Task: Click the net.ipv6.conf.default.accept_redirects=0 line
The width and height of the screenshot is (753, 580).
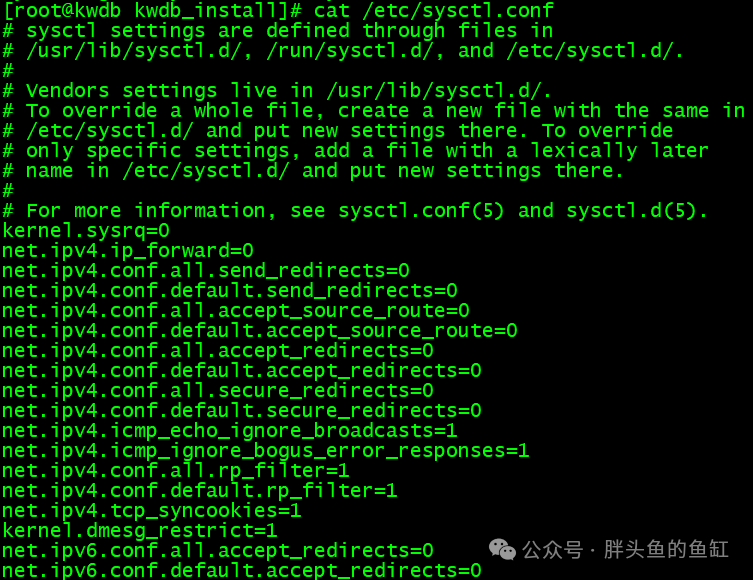Action: pos(242,570)
